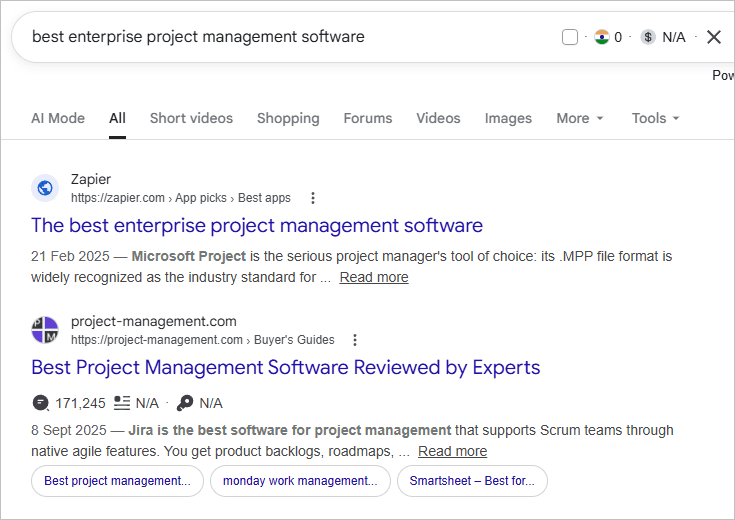The height and width of the screenshot is (520, 735).
Task: Open "The best enterprise project management software" link
Action: pos(257,225)
